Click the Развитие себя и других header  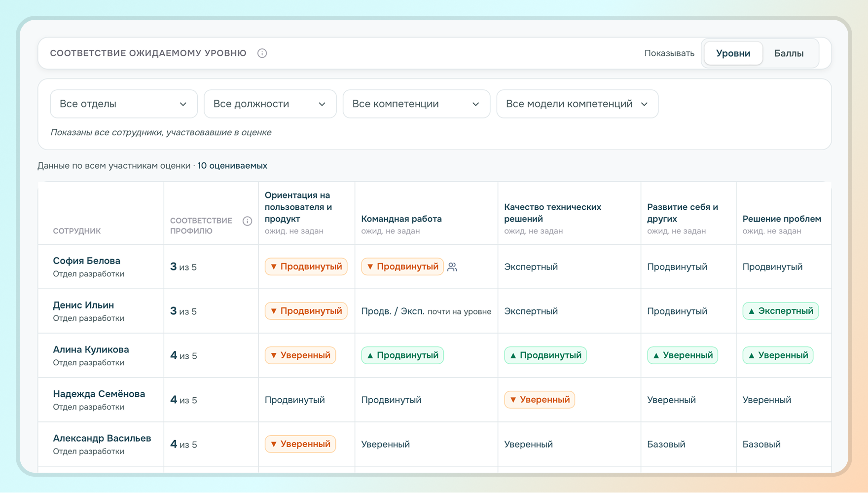(x=683, y=213)
